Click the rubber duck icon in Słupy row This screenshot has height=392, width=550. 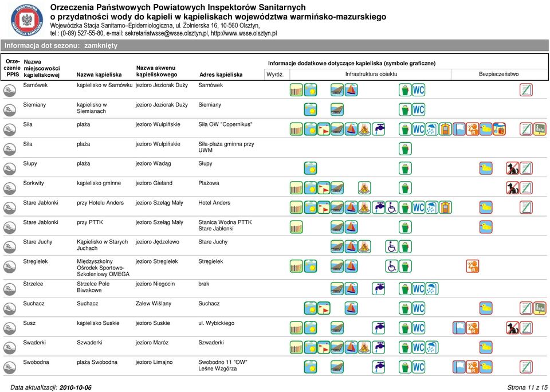tap(486, 168)
